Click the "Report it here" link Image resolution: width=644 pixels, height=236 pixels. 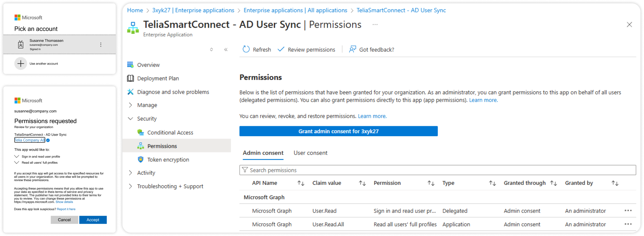tap(66, 209)
